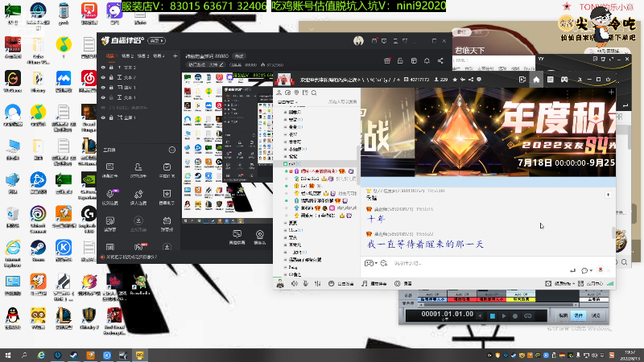This screenshot has width=644, height=362.
Task: Open the toolbox more-options circle icon
Action: coord(172,150)
